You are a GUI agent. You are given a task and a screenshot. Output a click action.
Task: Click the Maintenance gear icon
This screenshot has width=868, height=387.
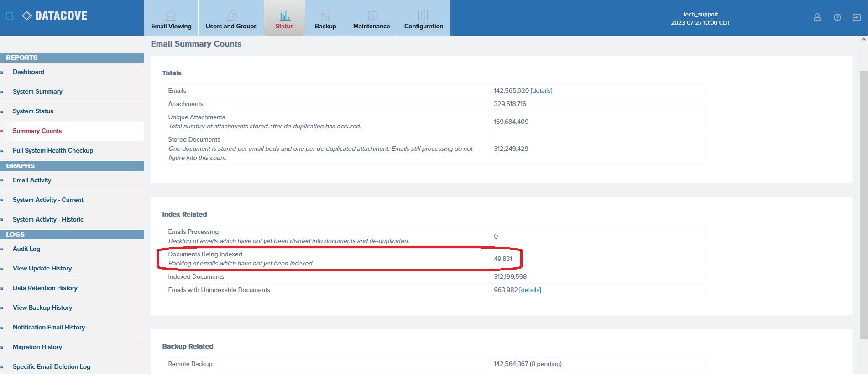coord(372,15)
